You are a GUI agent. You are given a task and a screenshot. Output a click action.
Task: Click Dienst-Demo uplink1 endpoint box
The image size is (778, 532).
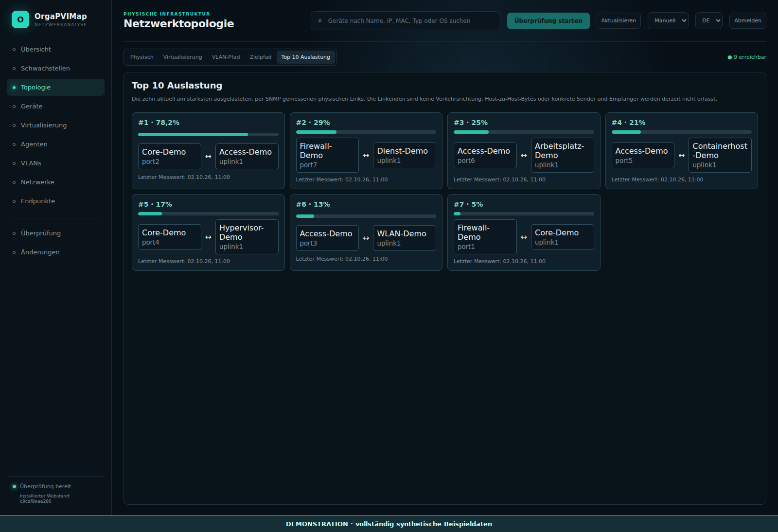(405, 156)
